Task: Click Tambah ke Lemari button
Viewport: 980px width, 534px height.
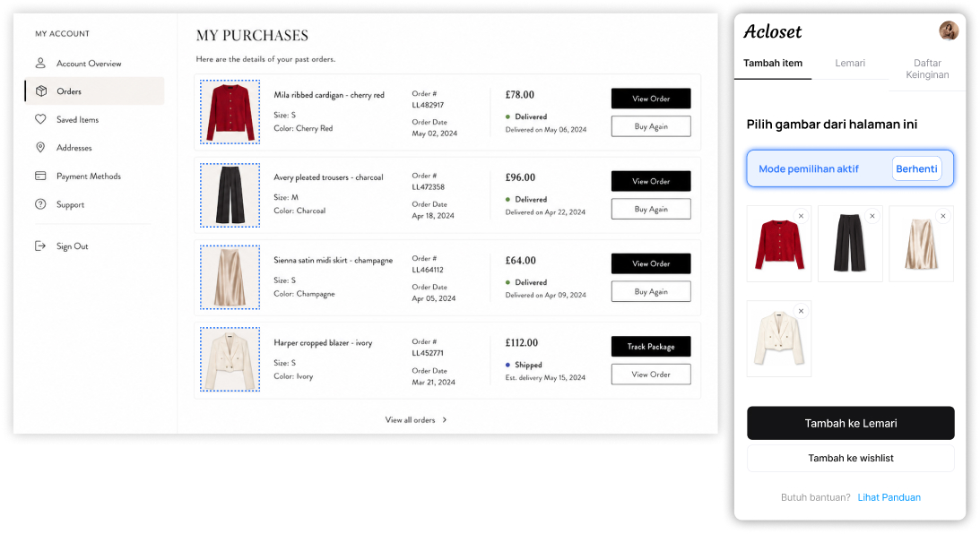Action: coord(851,424)
